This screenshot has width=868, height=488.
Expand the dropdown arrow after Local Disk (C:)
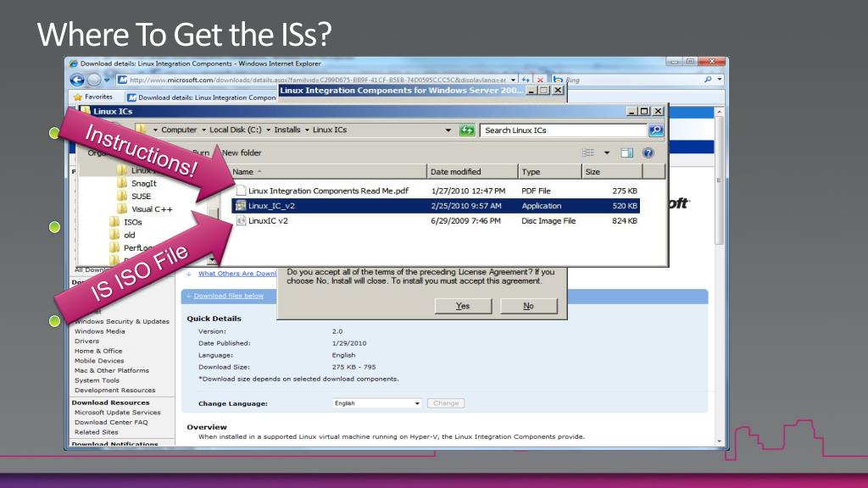coord(269,130)
